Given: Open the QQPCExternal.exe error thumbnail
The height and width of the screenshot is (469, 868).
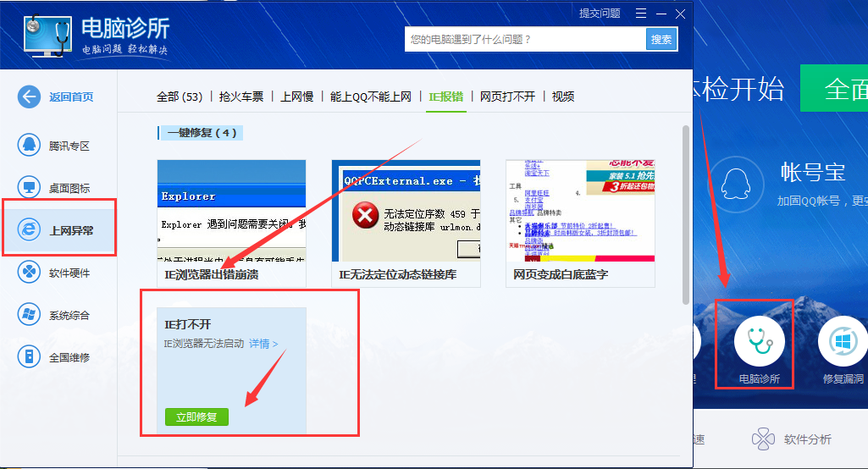Looking at the screenshot, I should (406, 211).
